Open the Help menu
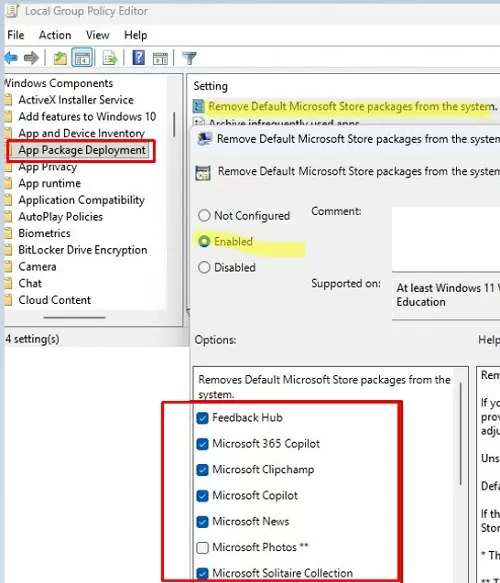The image size is (500, 583). click(x=136, y=35)
